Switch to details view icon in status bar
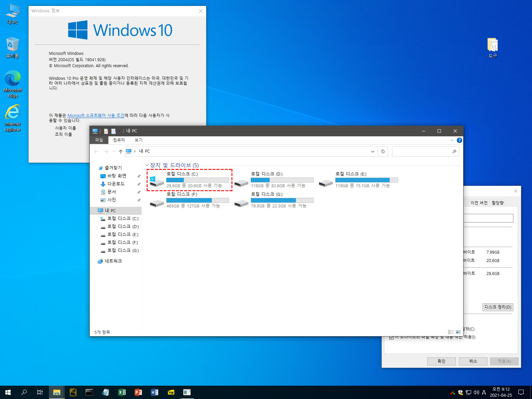 451,332
